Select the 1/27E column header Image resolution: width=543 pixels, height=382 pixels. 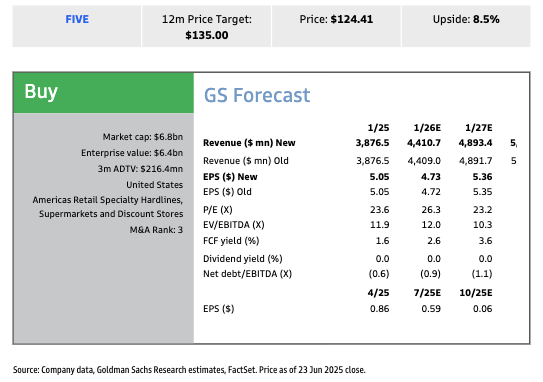[479, 128]
